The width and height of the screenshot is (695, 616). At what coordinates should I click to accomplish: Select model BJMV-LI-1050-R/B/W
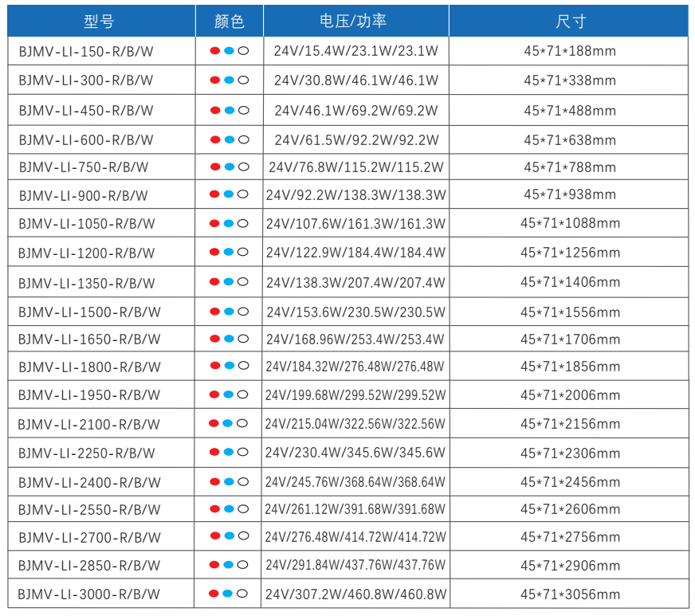87,224
